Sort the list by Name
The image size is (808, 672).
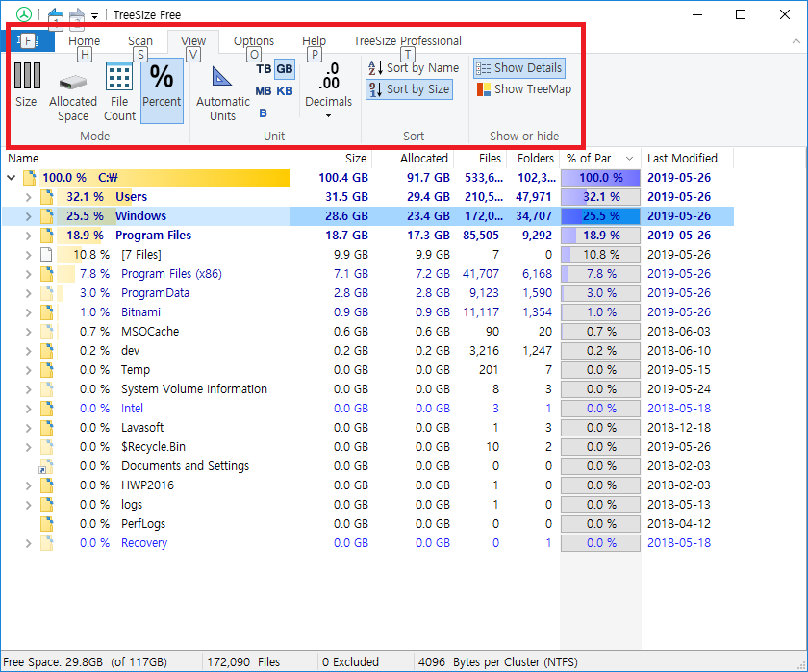click(x=414, y=68)
